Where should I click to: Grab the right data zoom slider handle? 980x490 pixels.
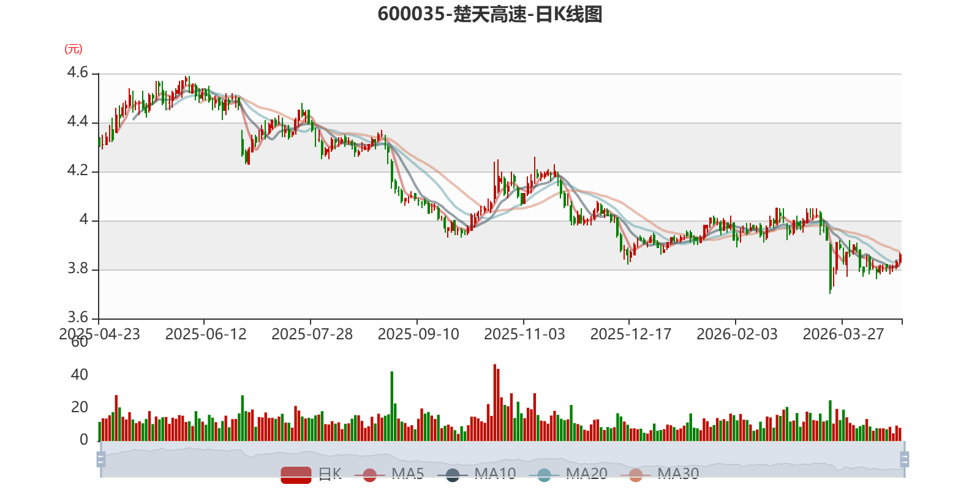click(904, 459)
